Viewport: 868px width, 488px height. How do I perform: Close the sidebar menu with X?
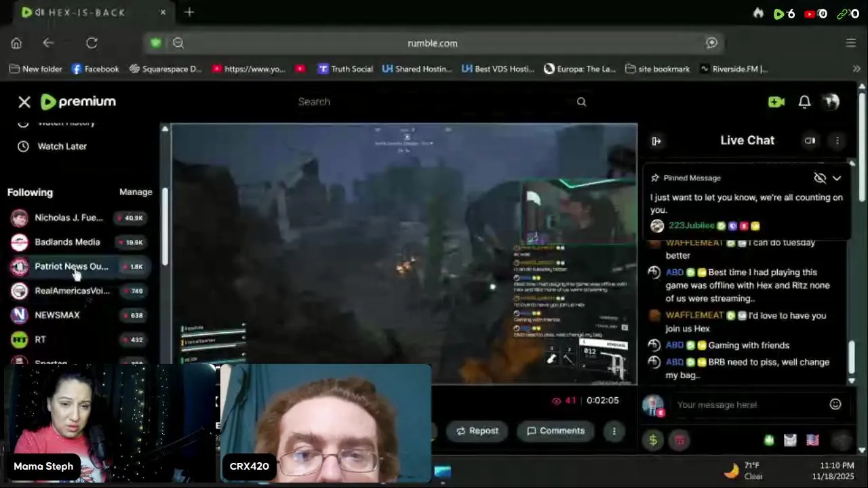(x=24, y=102)
